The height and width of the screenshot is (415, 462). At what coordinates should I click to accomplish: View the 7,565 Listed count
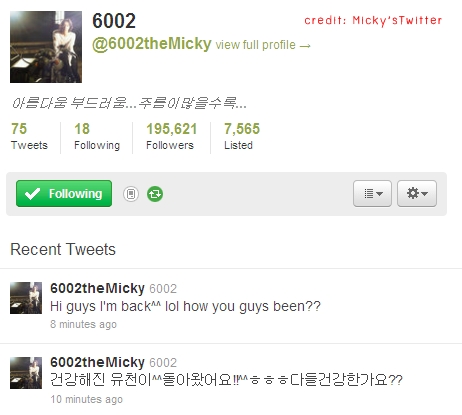click(242, 136)
